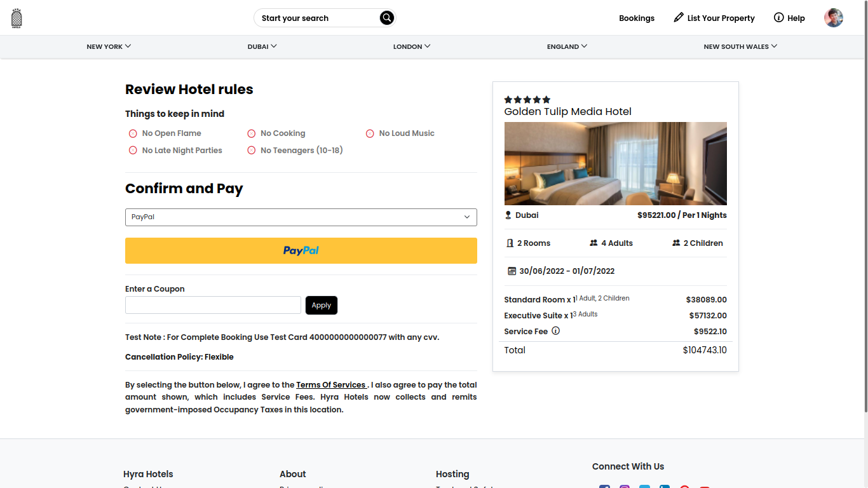
Task: Click the No Open Flame rule marker
Action: [x=133, y=133]
